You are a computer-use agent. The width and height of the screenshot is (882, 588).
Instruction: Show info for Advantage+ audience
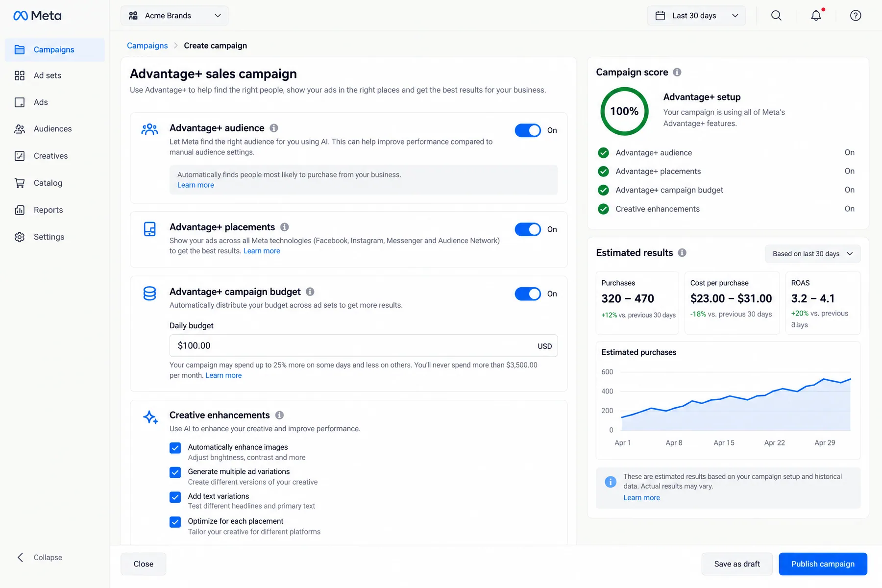pyautogui.click(x=274, y=128)
